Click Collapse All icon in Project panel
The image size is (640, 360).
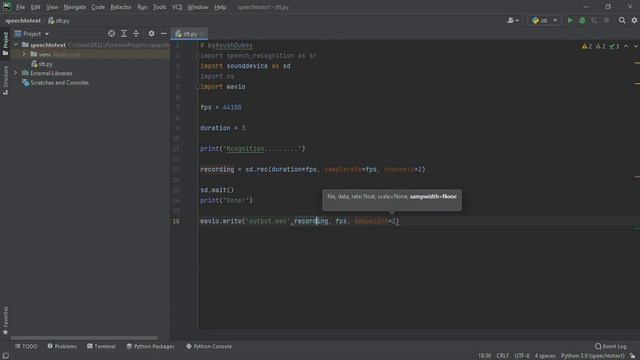click(136, 33)
